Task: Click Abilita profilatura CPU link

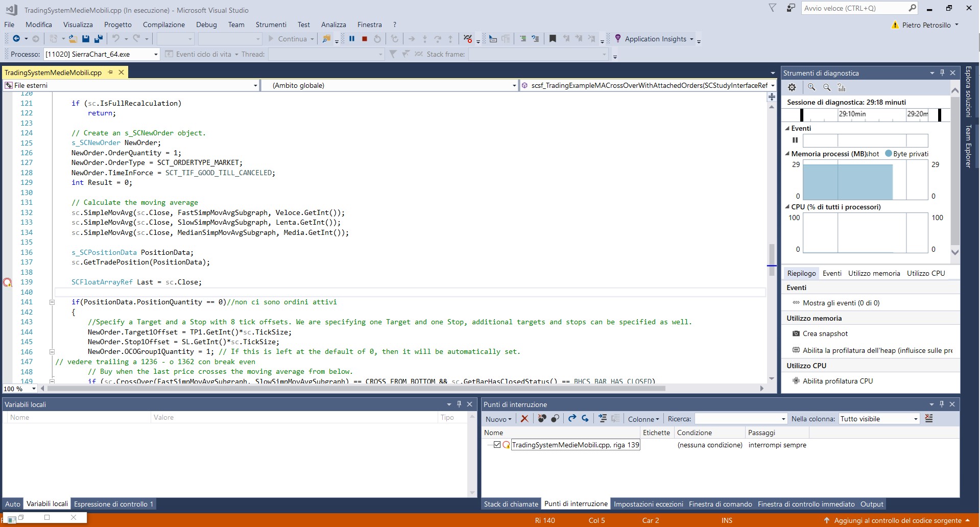Action: 838,381
